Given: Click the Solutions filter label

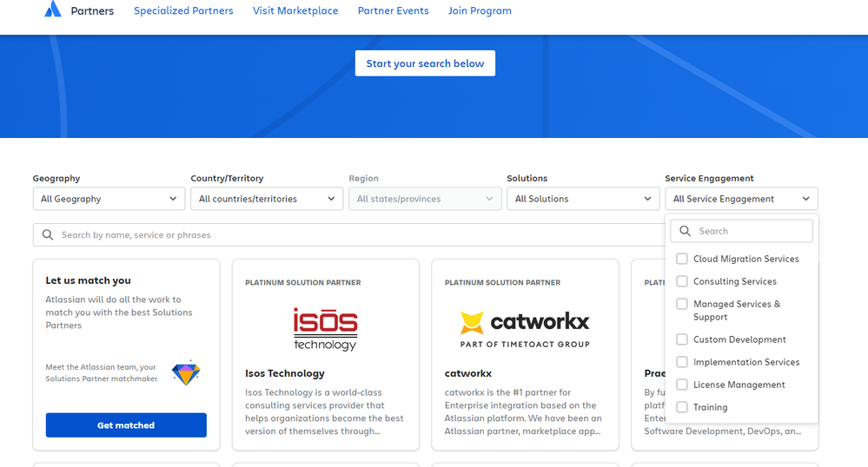Looking at the screenshot, I should [x=527, y=178].
